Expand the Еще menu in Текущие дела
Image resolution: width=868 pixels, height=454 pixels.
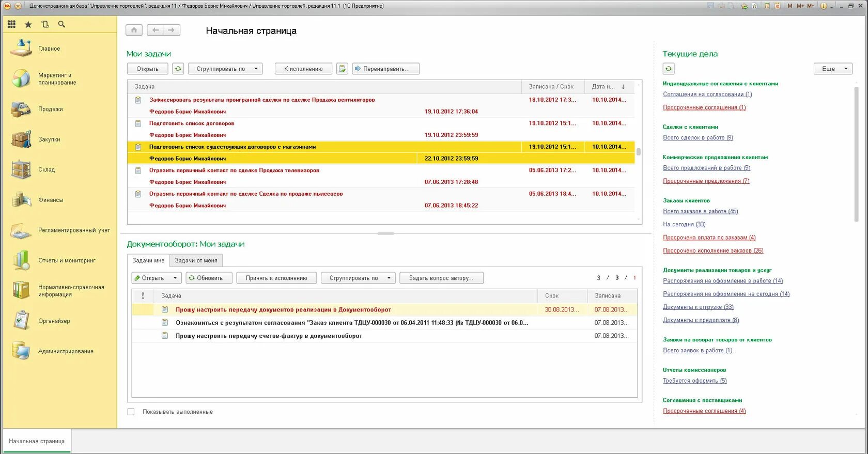[833, 69]
